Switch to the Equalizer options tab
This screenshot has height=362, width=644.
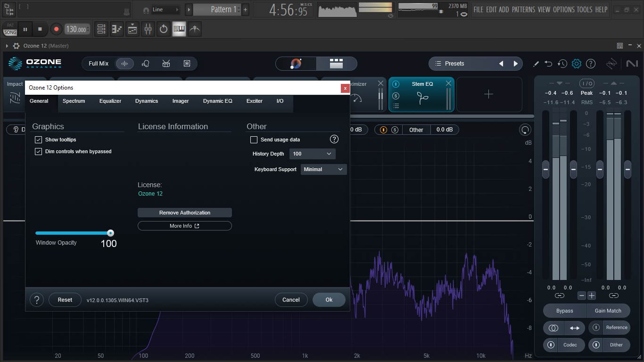(x=110, y=101)
